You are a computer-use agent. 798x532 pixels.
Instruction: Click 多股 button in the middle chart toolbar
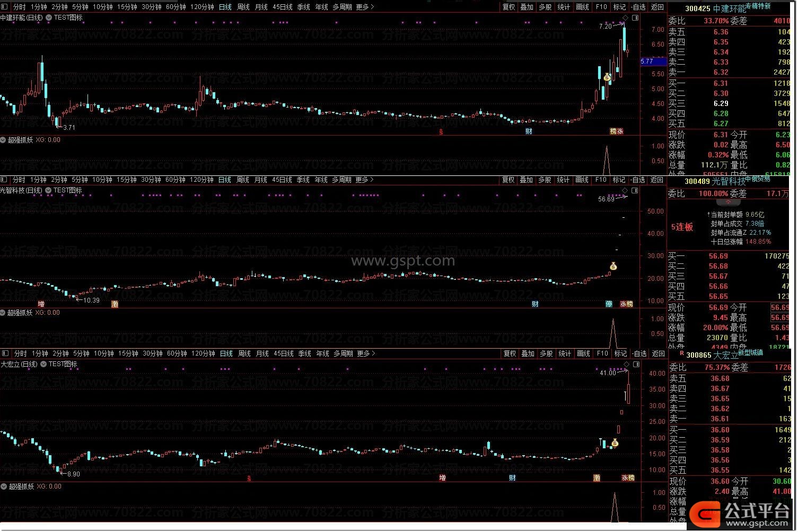(545, 180)
